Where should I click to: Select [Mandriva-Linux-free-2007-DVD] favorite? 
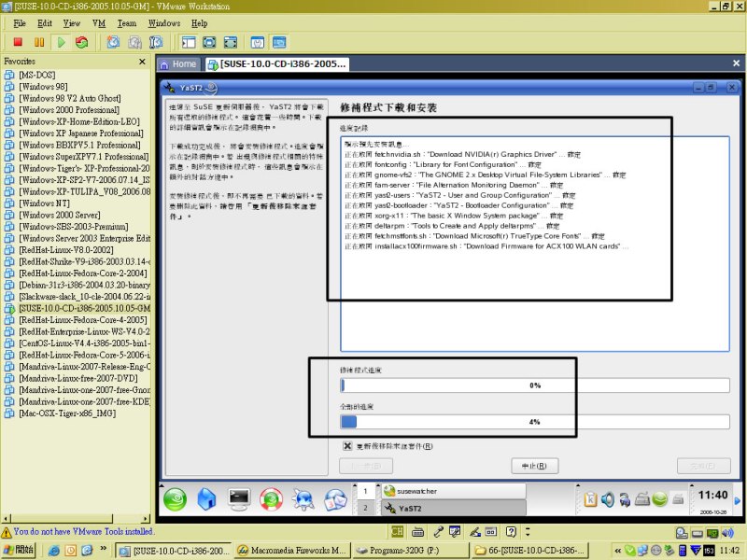(x=78, y=378)
